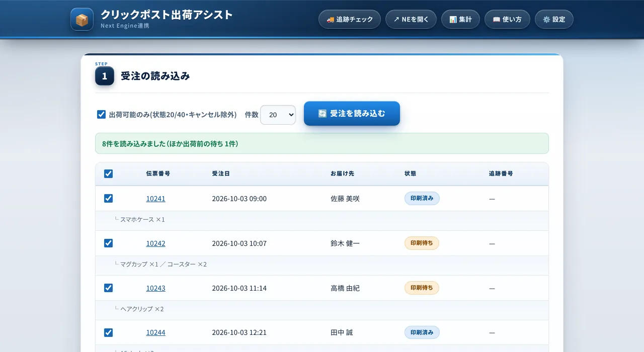644x352 pixels.
Task: Open order link 10243
Action: 155,288
